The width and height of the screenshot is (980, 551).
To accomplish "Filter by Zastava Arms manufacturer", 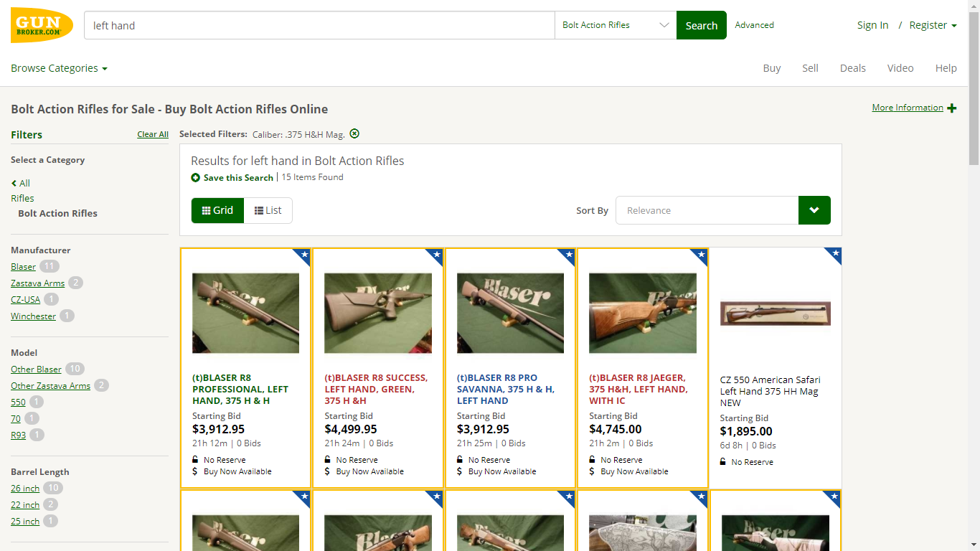I will (37, 283).
